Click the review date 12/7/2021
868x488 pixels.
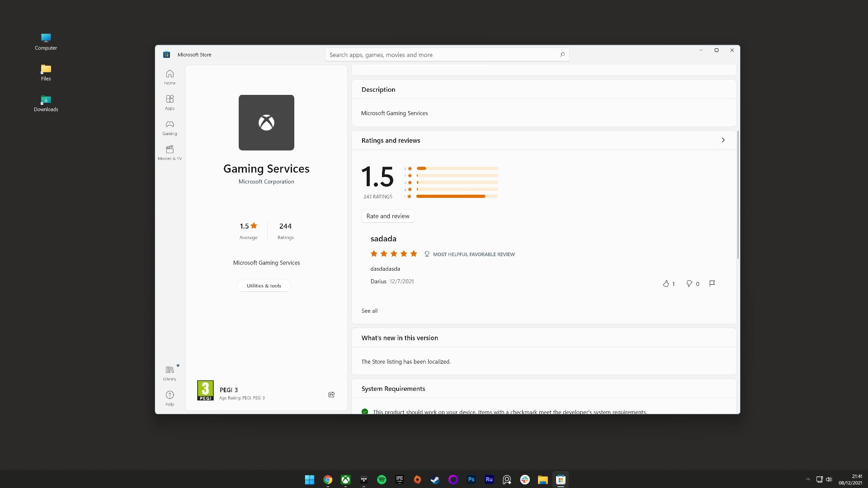point(401,282)
